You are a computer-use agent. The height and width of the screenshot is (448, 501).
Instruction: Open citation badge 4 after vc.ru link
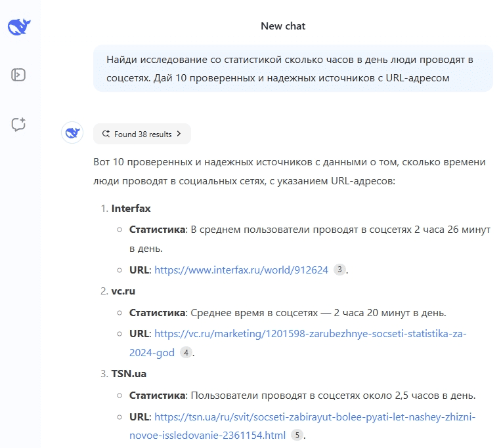point(186,353)
